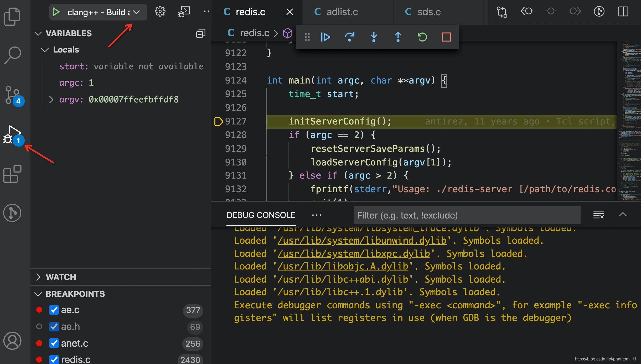Select the DEBUG CONSOLE panel tab
The width and height of the screenshot is (641, 364).
pos(261,215)
